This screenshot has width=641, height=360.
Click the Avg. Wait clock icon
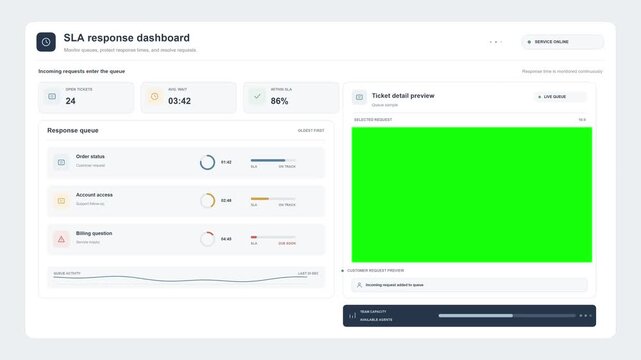pos(155,96)
